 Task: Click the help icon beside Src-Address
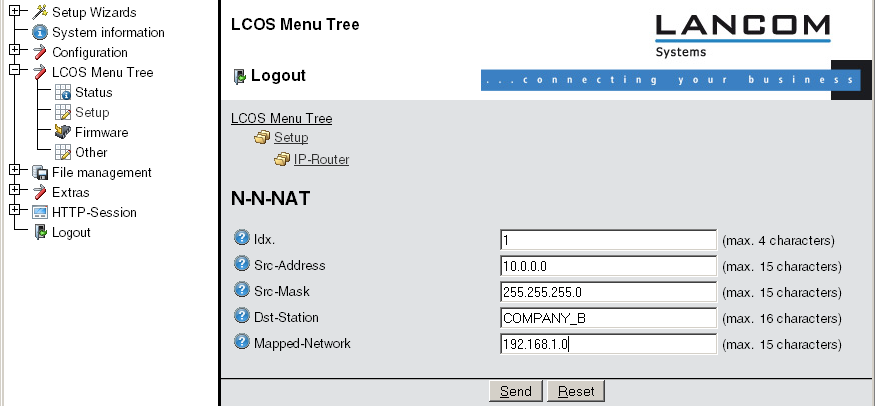[x=241, y=264]
